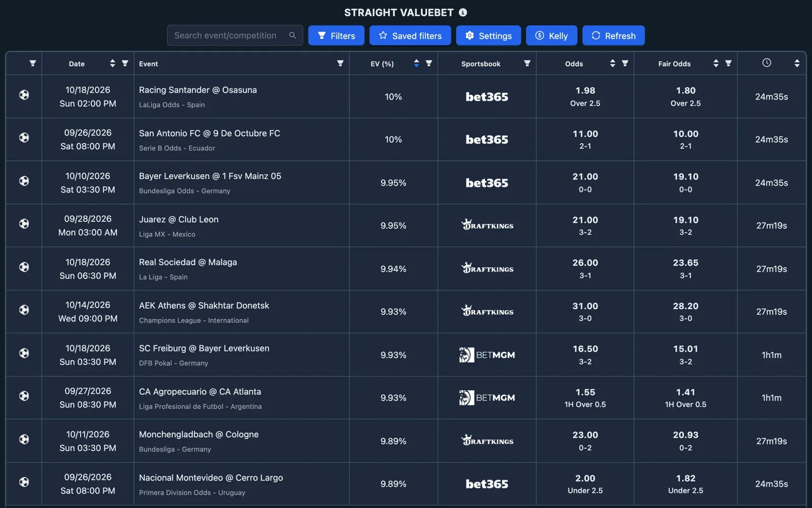Click bet365 logo in Bayer Leverkusen @ Mainz row
Screen dimensions: 812x508
click(x=487, y=183)
